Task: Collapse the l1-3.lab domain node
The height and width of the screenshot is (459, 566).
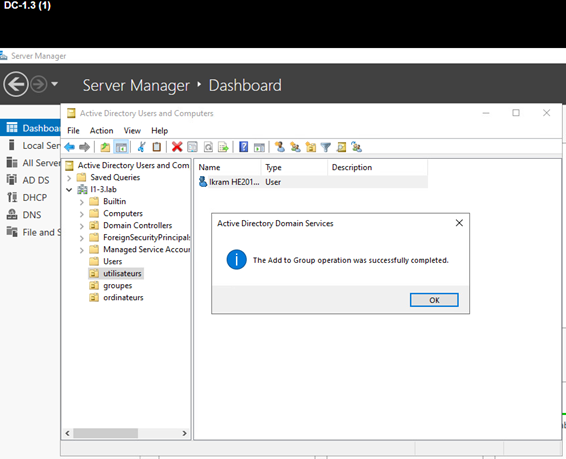Action: point(69,189)
